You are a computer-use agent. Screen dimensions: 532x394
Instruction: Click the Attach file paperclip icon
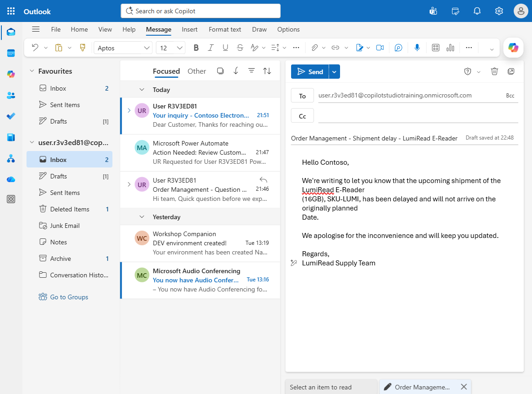(x=314, y=48)
